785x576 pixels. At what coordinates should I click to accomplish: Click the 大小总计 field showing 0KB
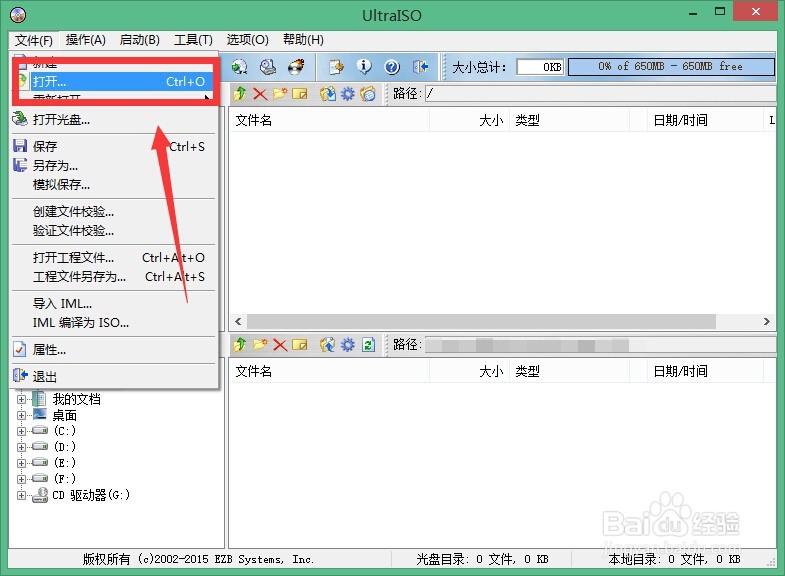[540, 67]
